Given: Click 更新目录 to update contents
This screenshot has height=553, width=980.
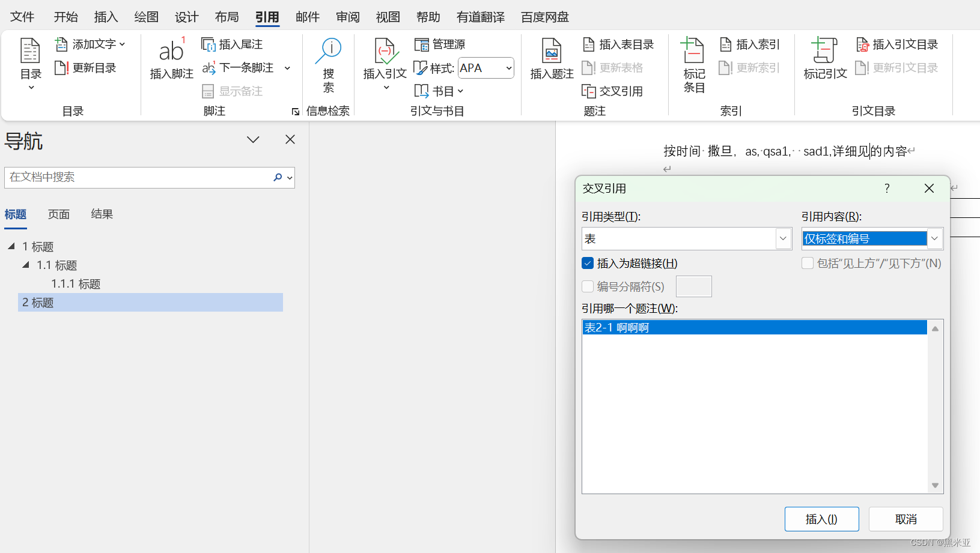Looking at the screenshot, I should click(x=85, y=68).
